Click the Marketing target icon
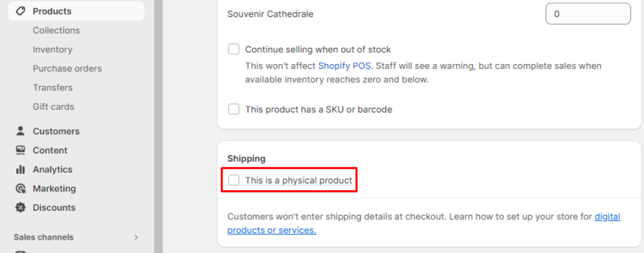Image resolution: width=644 pixels, height=253 pixels. tap(20, 188)
